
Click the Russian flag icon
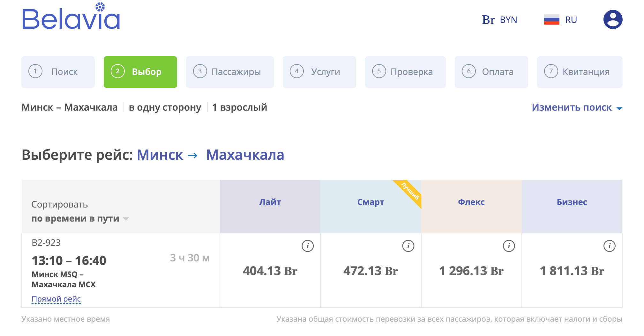click(x=551, y=20)
